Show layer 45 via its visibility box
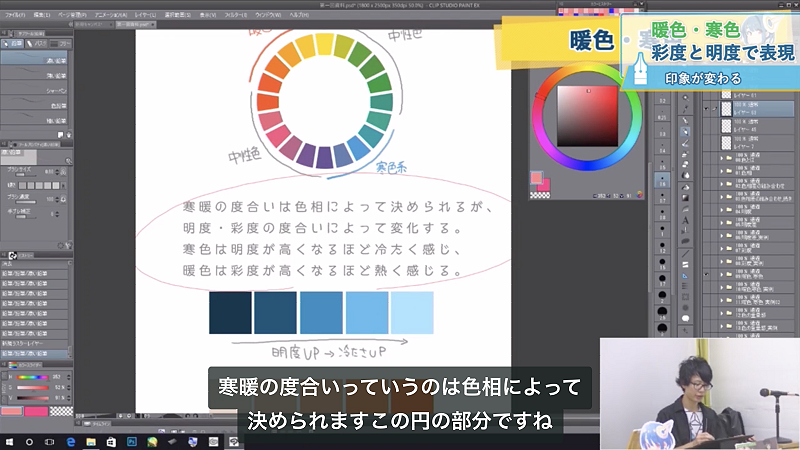 pos(706,126)
